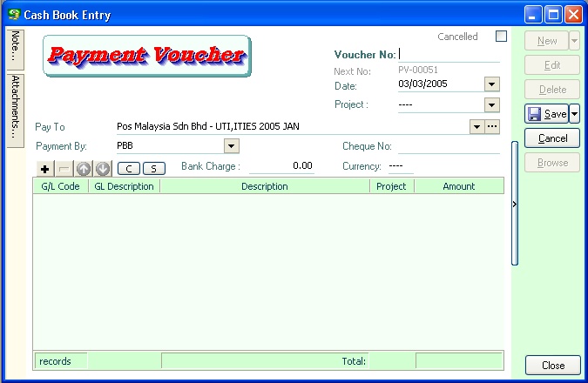Switch to the Attachments side tab
This screenshot has width=588, height=383.
pyautogui.click(x=16, y=109)
